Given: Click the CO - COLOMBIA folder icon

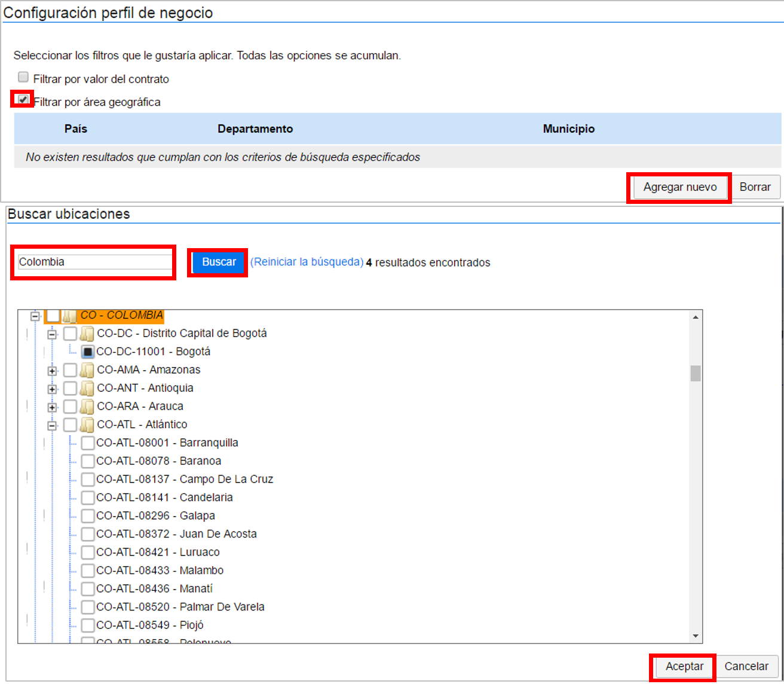Looking at the screenshot, I should click(70, 316).
